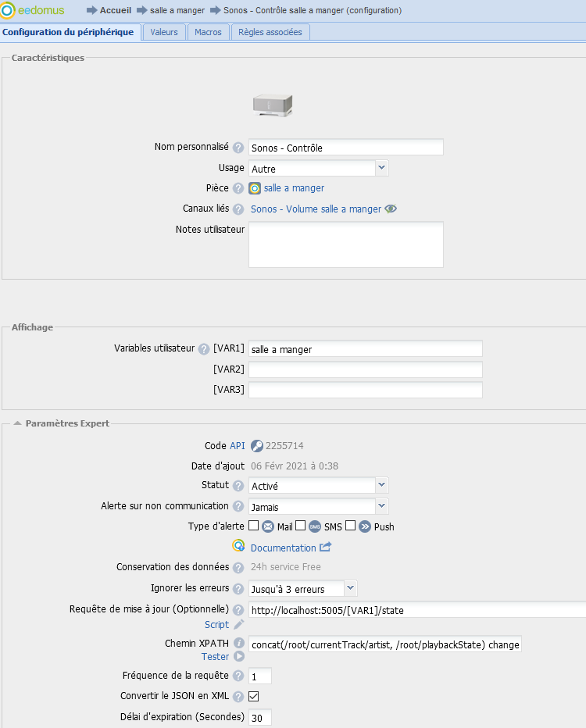Click the VAR3 input field

coord(366,390)
